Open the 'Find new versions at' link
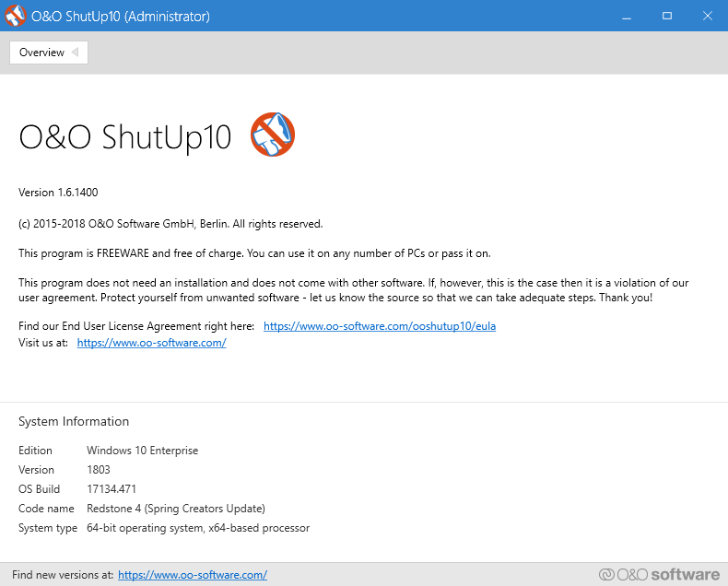 click(x=193, y=575)
